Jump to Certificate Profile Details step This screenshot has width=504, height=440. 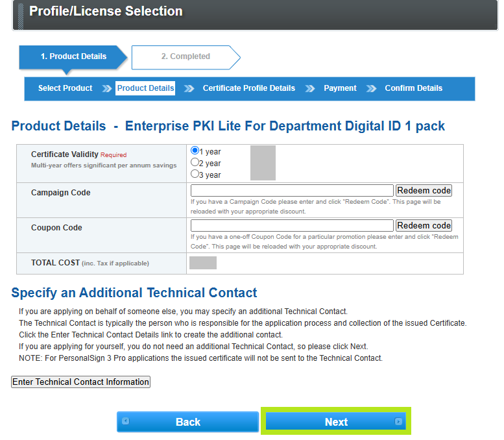[x=248, y=88]
